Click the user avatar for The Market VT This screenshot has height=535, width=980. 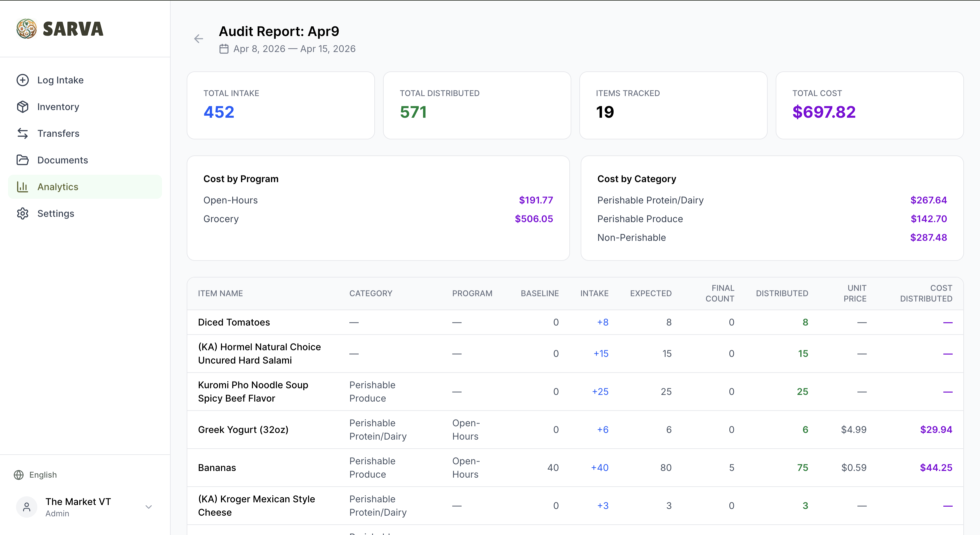click(x=27, y=507)
